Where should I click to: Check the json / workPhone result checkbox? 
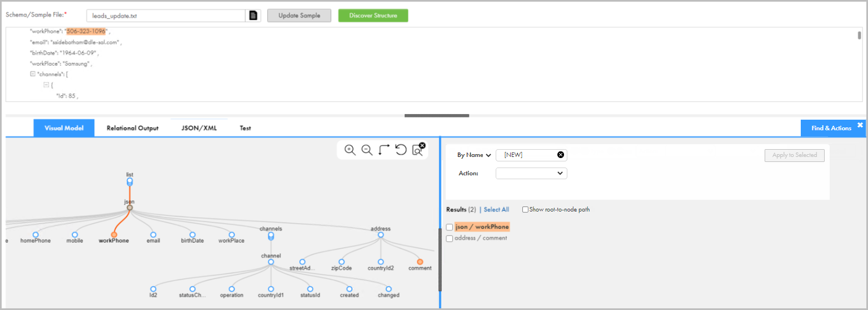coord(450,227)
